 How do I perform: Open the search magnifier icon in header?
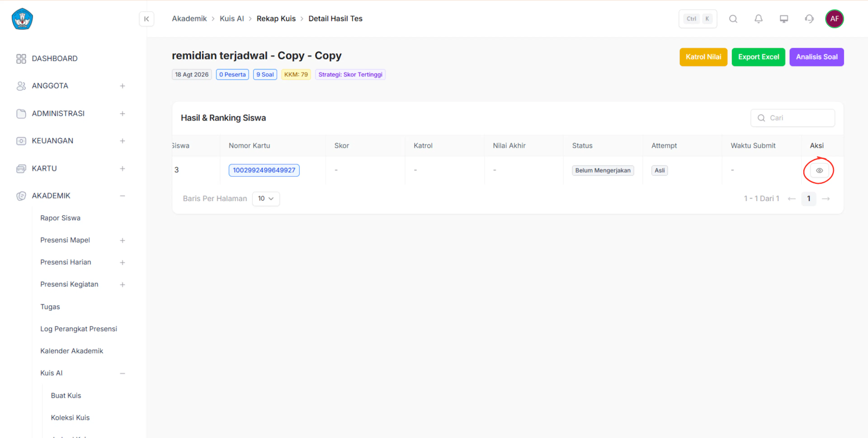click(733, 19)
